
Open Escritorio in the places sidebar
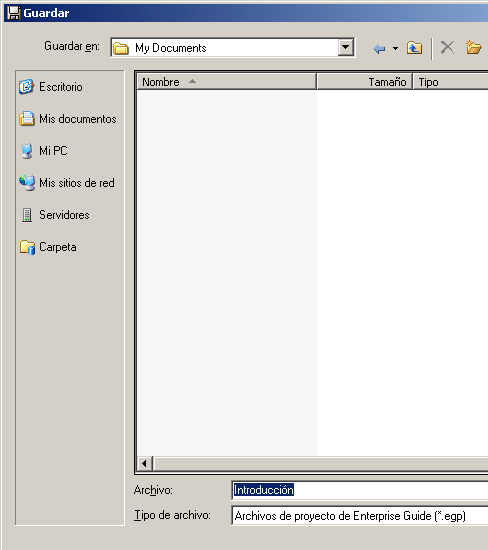[x=51, y=87]
